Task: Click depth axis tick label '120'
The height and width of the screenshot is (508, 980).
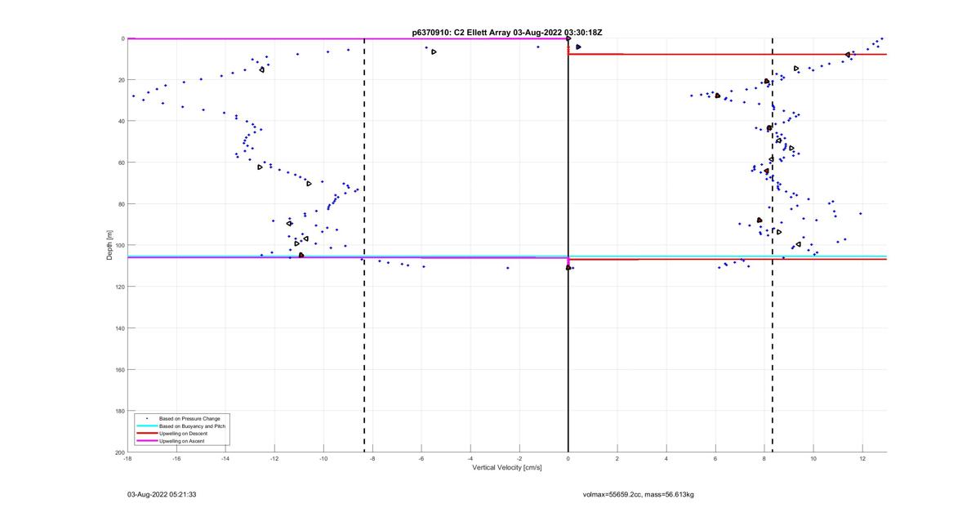Action: tap(119, 287)
